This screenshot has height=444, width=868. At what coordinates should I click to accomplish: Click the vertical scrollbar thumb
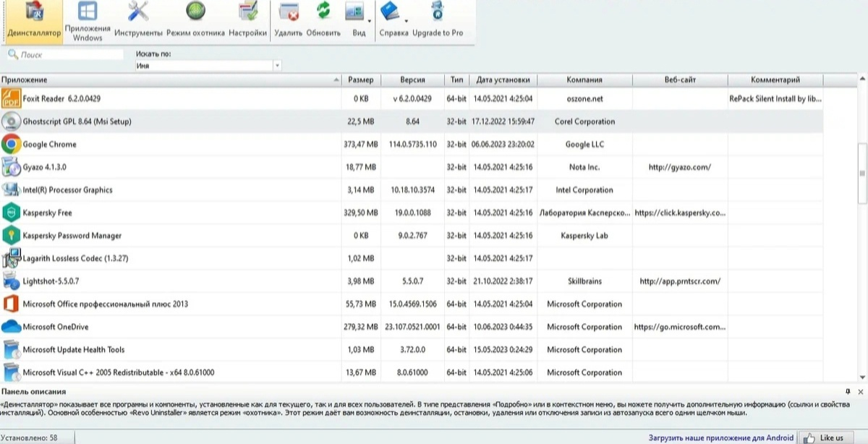pyautogui.click(x=862, y=174)
